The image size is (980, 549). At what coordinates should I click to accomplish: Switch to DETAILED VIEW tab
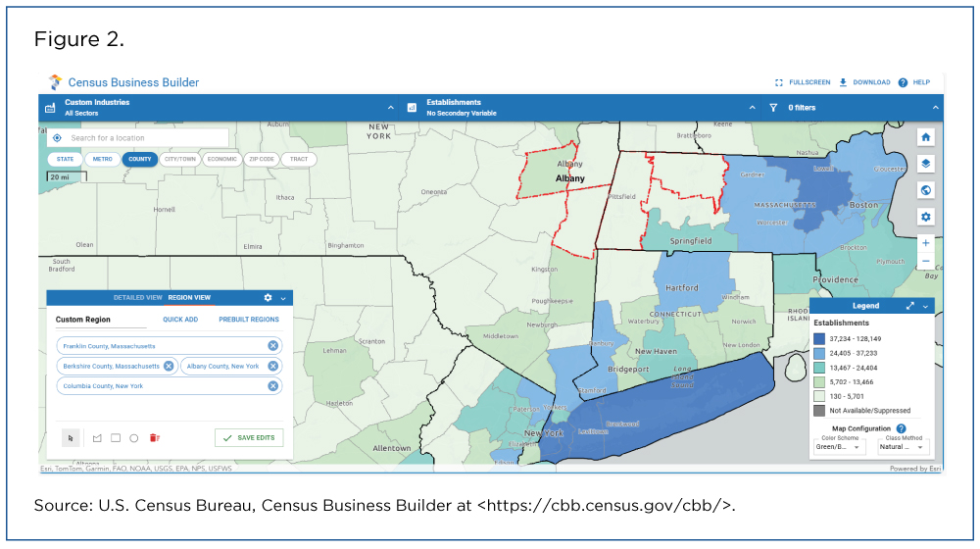click(137, 298)
